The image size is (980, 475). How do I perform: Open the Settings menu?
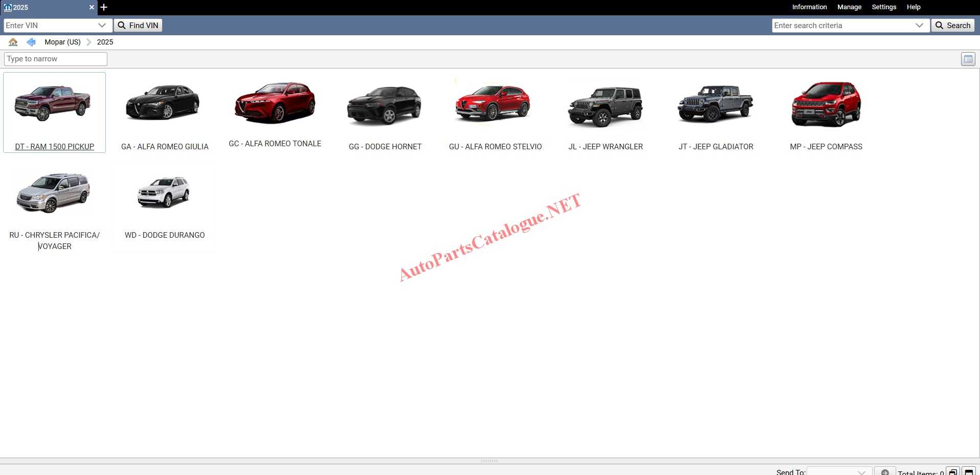pos(884,7)
